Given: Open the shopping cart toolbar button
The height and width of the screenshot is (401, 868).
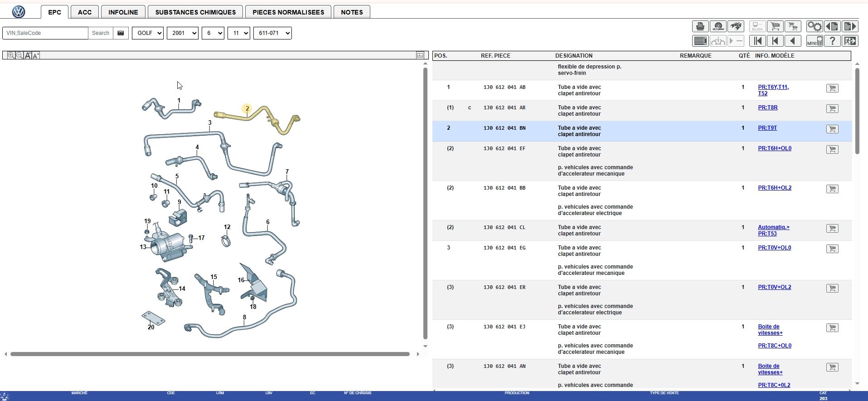Looking at the screenshot, I should click(x=775, y=26).
